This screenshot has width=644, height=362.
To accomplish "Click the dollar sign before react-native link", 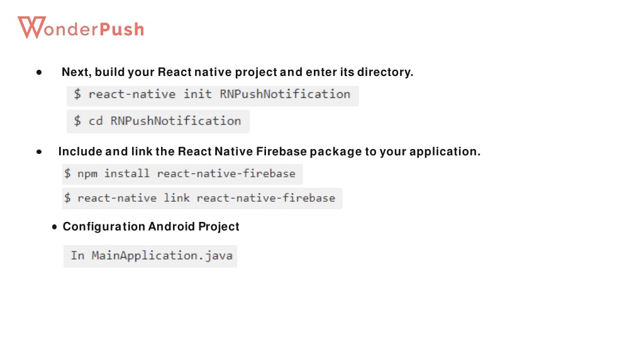I will pos(67,198).
